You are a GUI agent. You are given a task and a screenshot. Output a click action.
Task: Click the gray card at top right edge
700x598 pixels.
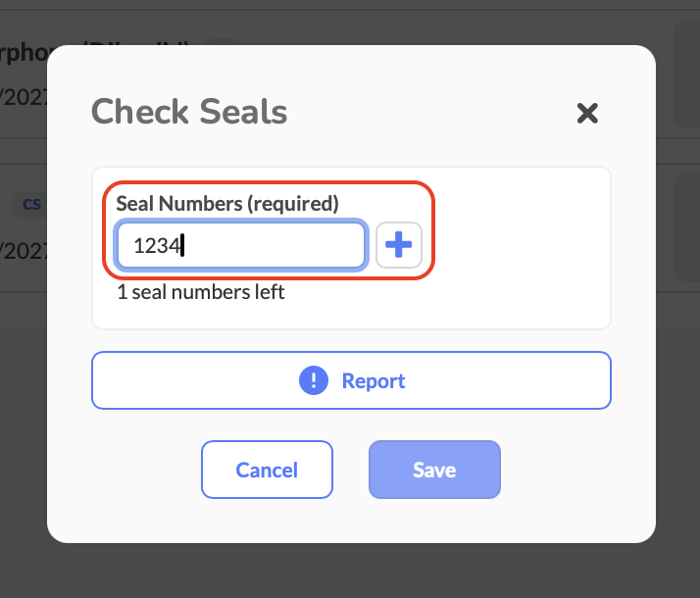pyautogui.click(x=685, y=74)
